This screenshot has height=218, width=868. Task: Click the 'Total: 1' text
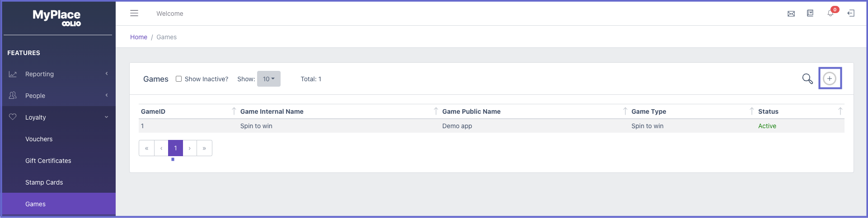tap(311, 79)
